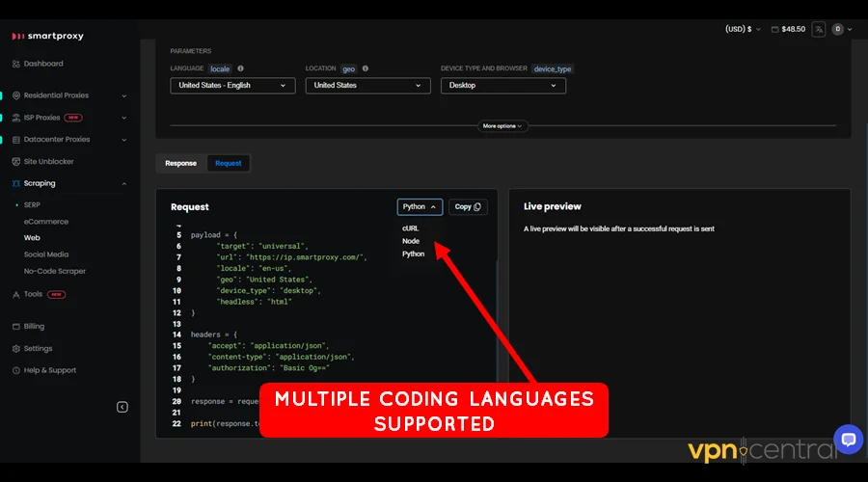Select Web under Scraping
The height and width of the screenshot is (482, 868).
pyautogui.click(x=32, y=237)
